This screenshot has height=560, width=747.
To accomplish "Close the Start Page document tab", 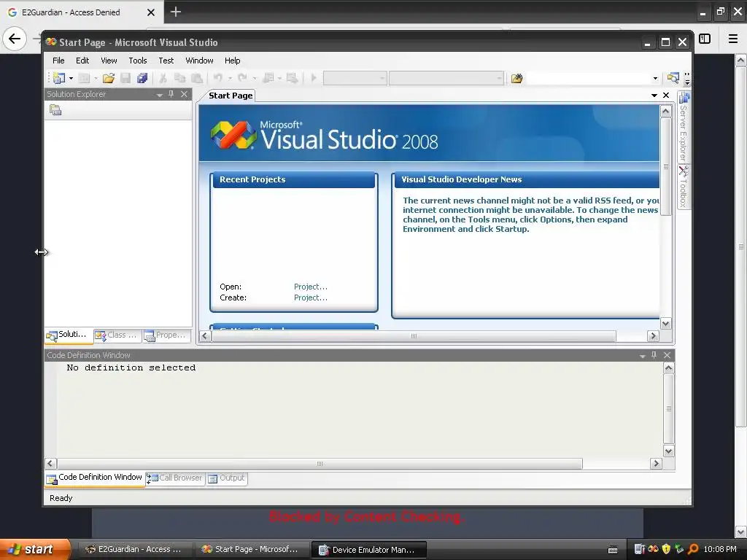I will click(x=666, y=96).
